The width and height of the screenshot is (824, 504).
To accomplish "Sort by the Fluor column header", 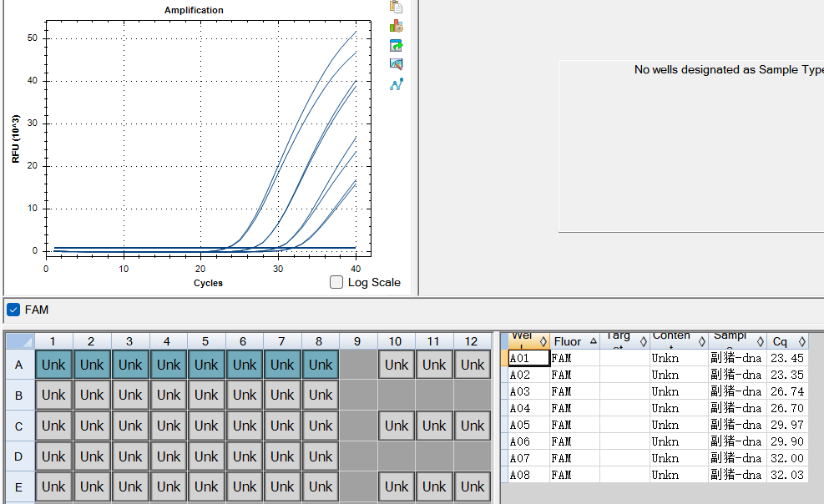I will [575, 340].
